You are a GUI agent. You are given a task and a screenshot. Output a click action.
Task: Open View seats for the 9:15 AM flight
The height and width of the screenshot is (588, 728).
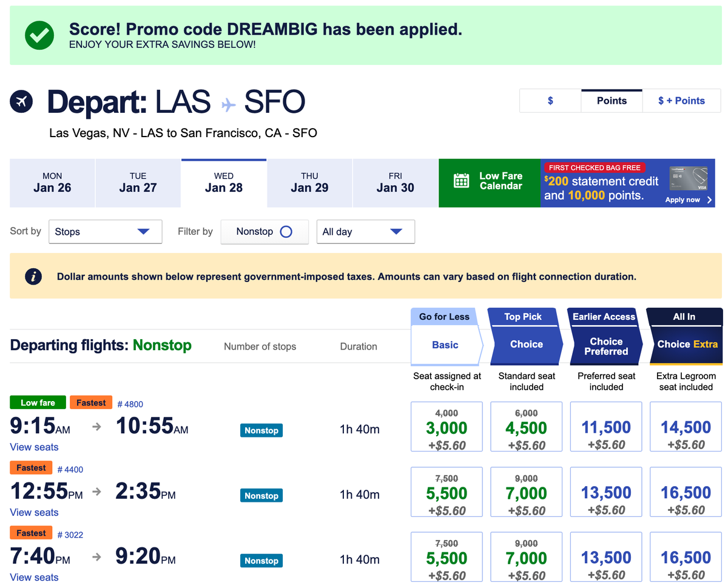[33, 447]
